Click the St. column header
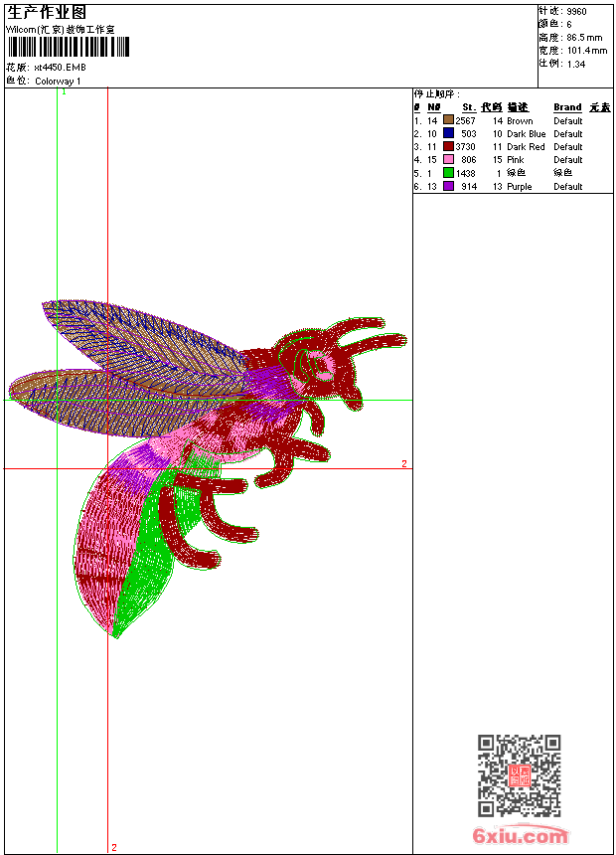 [469, 107]
